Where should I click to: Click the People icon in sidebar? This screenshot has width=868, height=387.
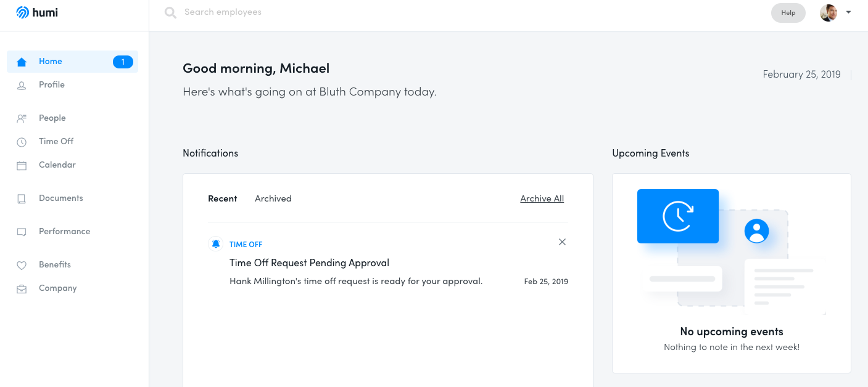[22, 118]
